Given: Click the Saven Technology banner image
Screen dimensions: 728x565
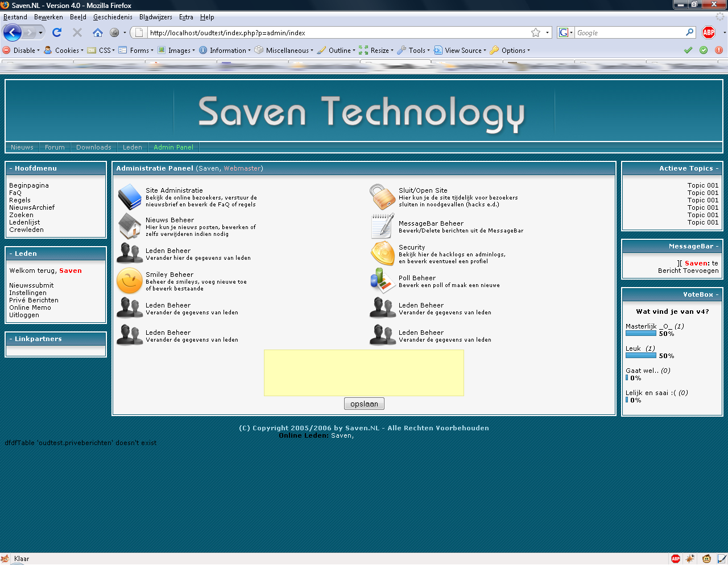Looking at the screenshot, I should [x=364, y=111].
